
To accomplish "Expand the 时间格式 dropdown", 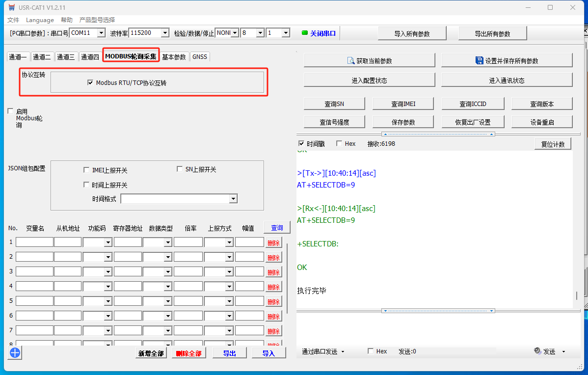I will point(233,199).
